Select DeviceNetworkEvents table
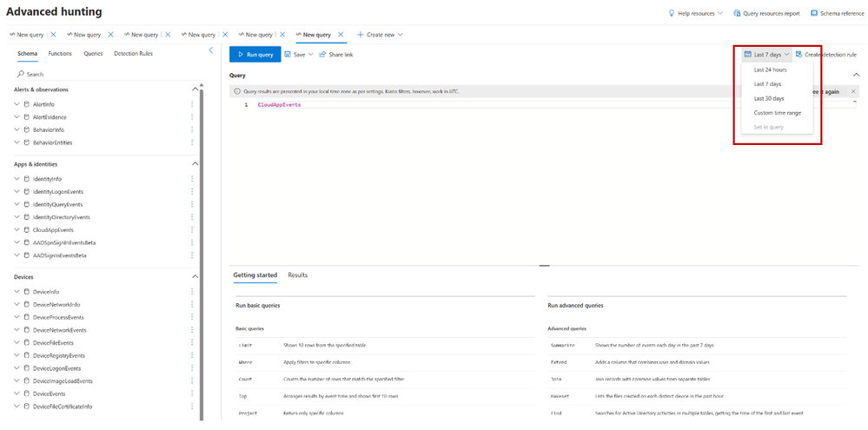The image size is (868, 430). tap(59, 330)
